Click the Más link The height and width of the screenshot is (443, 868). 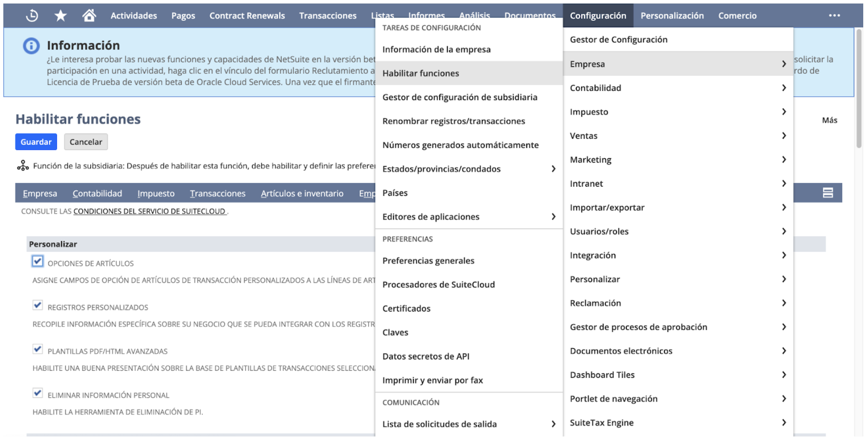tap(829, 121)
